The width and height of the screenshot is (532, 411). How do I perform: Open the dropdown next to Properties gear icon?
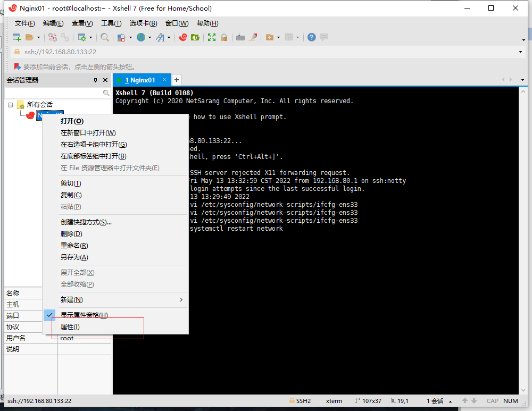[x=90, y=37]
